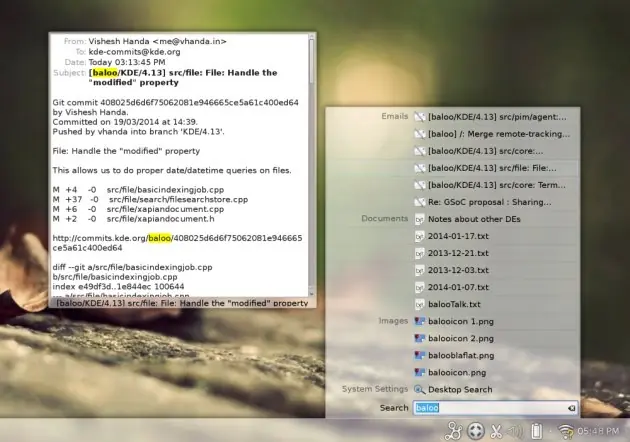This screenshot has height=442, width=630.
Task: Open the commits.kde.org/baloo link in email
Action: coord(177,243)
